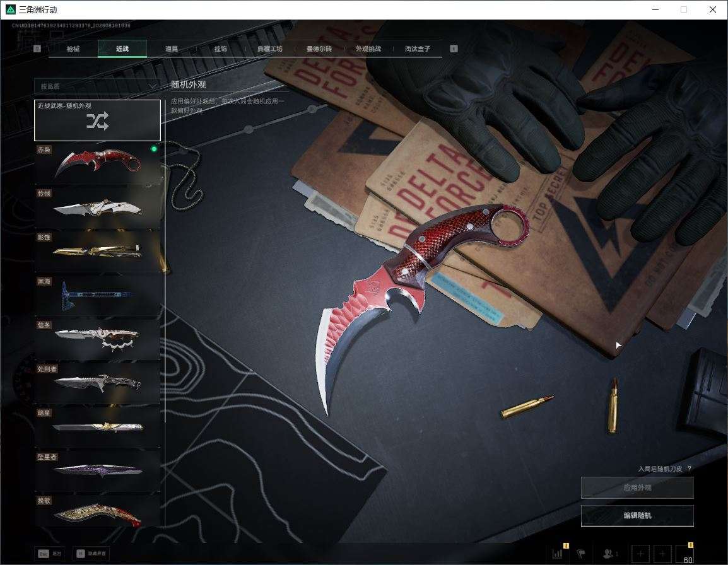Minimize the 三角洲行动 window
This screenshot has height=565, width=728.
point(655,9)
